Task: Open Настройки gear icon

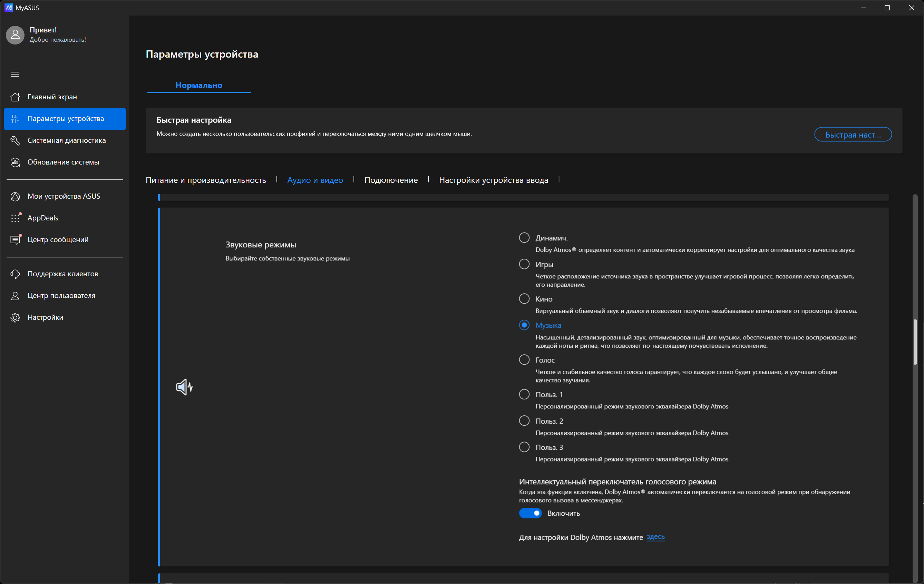Action: click(x=15, y=317)
